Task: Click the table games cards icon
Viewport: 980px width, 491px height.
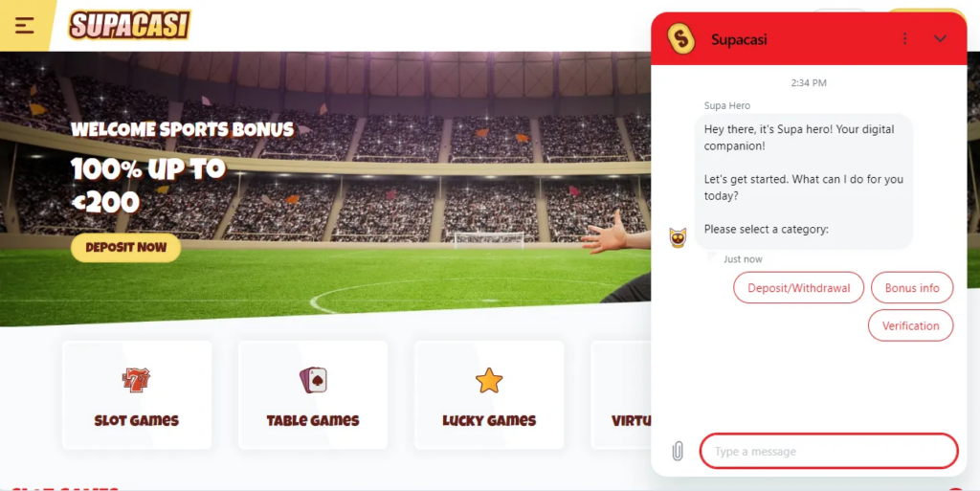Action: coord(313,380)
